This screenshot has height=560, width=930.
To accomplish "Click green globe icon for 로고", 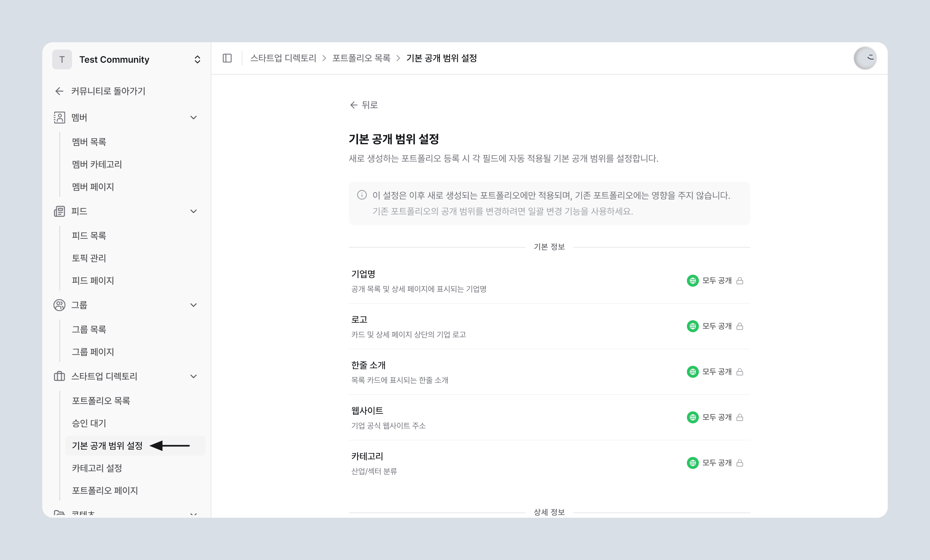I will 693,327.
